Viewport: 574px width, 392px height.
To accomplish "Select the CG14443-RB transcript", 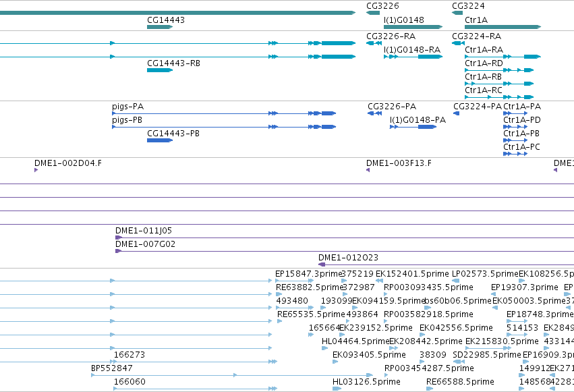I will pyautogui.click(x=160, y=70).
